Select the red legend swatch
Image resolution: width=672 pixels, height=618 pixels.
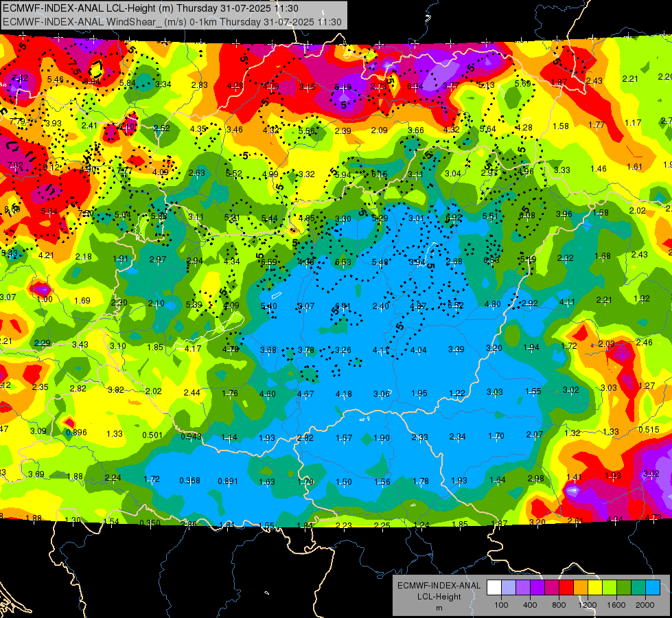tap(566, 588)
